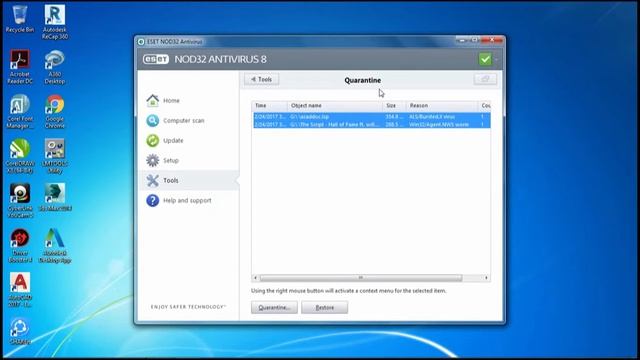Click the green protection status checkmark
The image size is (640, 360).
pos(485,59)
